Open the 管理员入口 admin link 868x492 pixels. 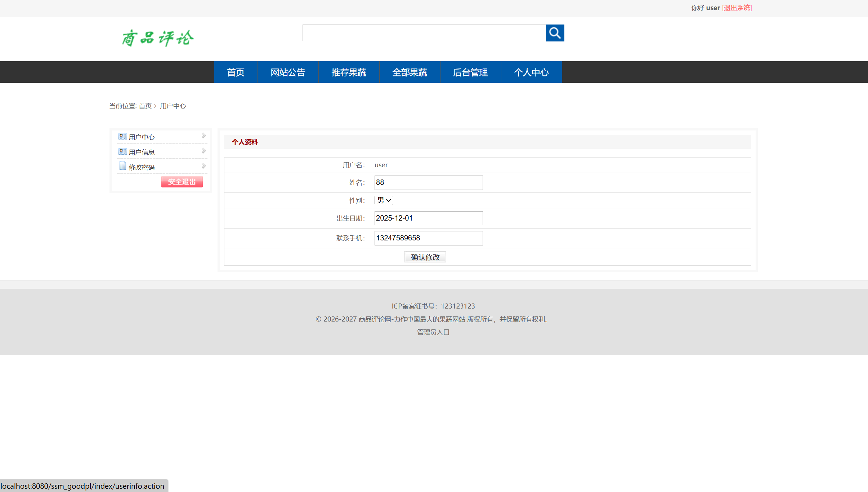pyautogui.click(x=433, y=332)
